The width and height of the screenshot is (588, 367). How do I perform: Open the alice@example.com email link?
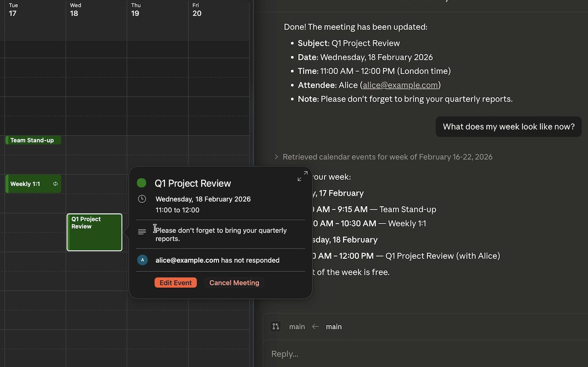(x=400, y=85)
